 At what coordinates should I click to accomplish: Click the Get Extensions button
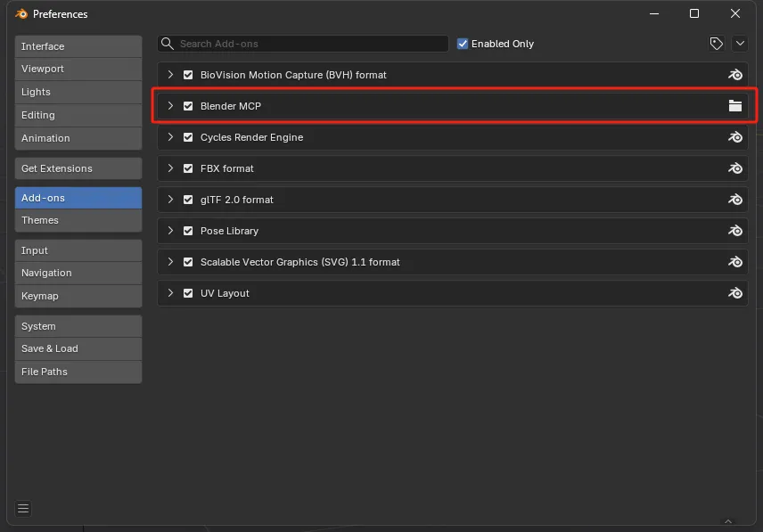click(78, 168)
